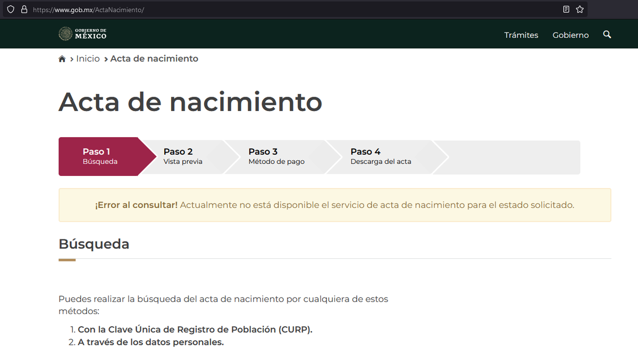Go to Inicio breadcrumb link
638x364 pixels.
click(x=88, y=58)
